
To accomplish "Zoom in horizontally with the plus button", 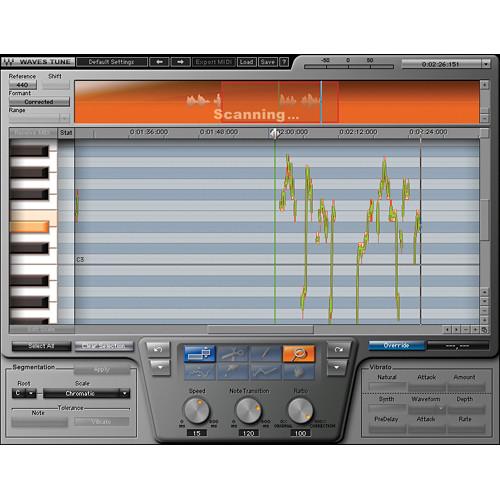I will click(475, 330).
